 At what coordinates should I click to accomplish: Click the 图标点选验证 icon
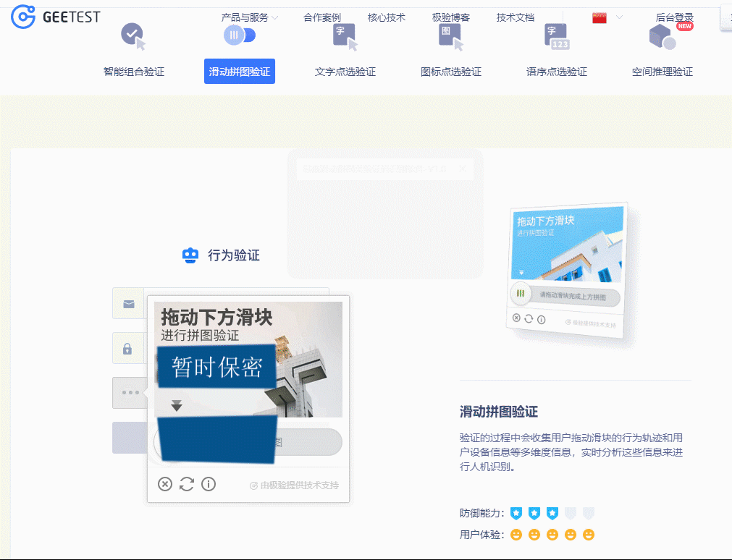(450, 36)
